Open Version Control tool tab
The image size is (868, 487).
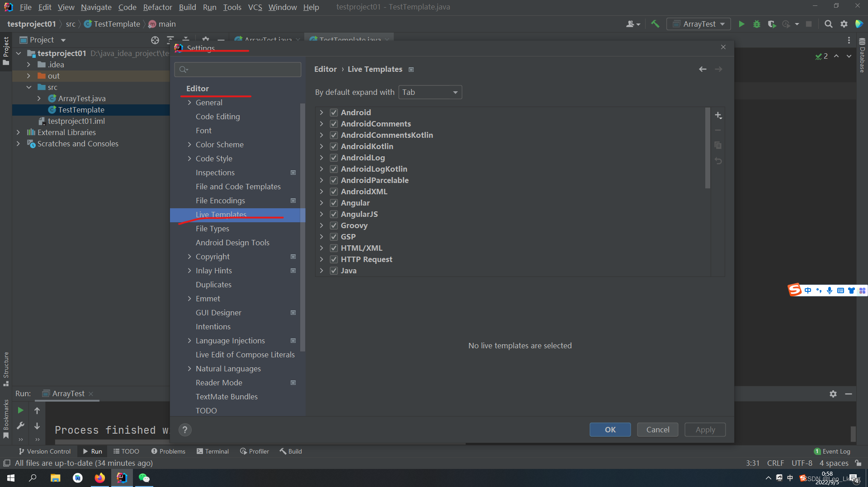point(45,451)
